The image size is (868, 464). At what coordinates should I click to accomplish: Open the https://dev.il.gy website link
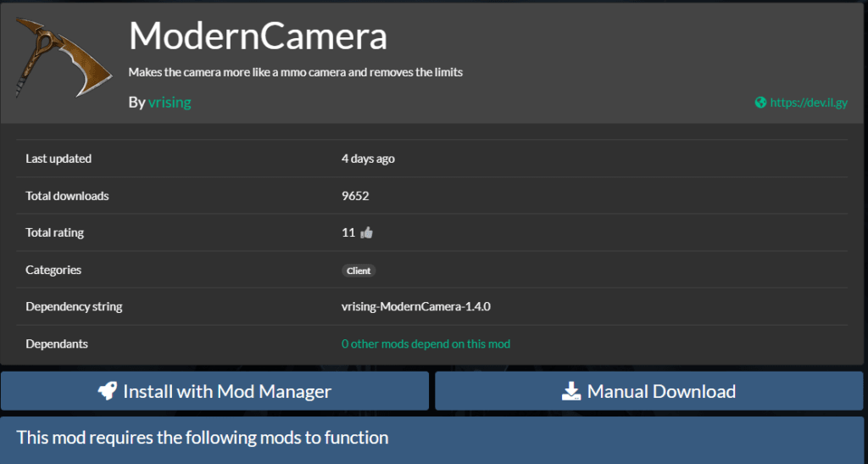808,103
